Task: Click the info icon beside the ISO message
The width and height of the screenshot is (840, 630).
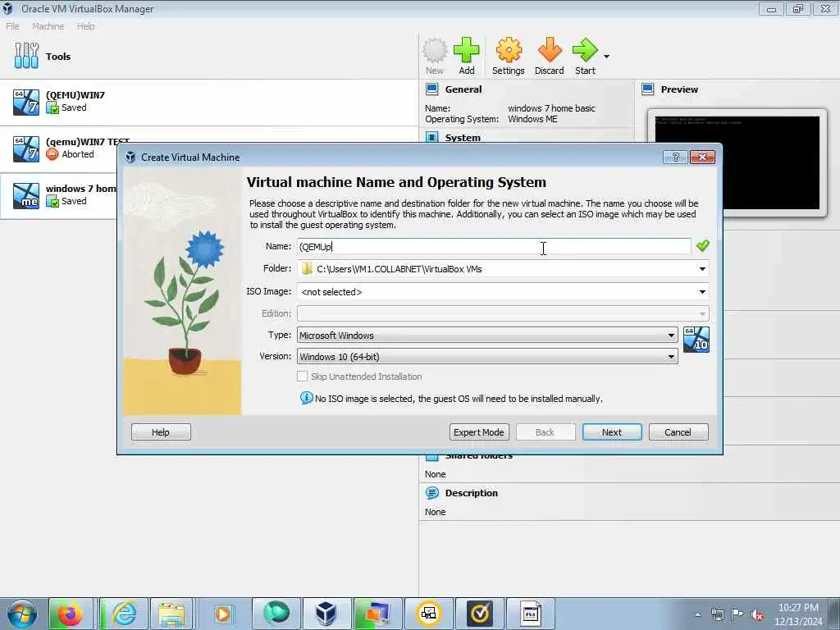Action: [x=307, y=398]
